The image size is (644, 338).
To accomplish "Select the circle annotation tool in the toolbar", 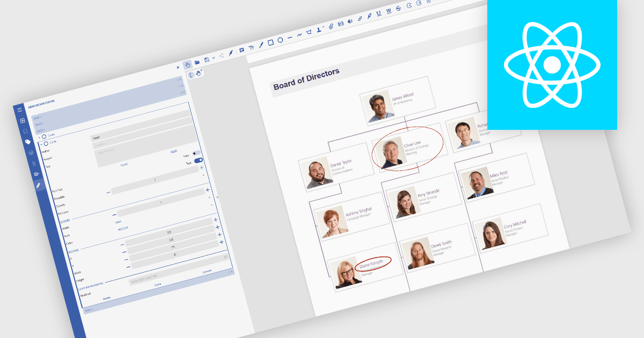I will coord(280,40).
